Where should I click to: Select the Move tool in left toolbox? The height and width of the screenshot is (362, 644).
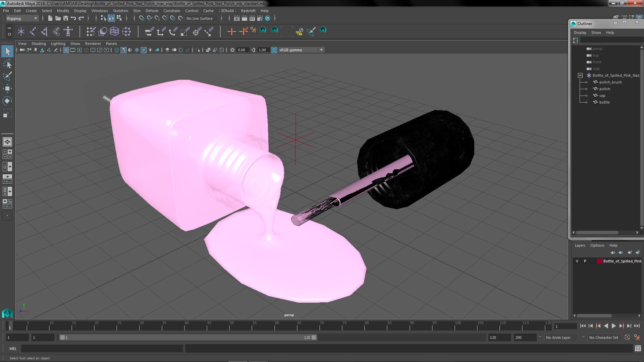[x=7, y=88]
